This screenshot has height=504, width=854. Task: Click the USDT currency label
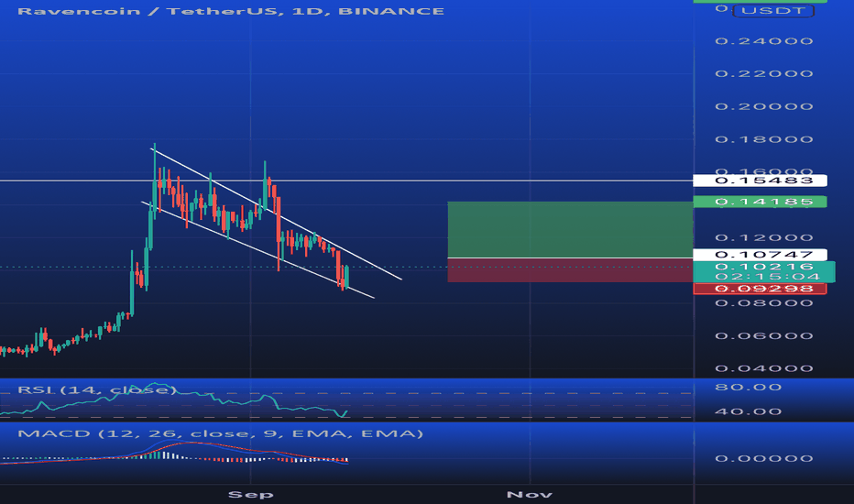(x=773, y=10)
